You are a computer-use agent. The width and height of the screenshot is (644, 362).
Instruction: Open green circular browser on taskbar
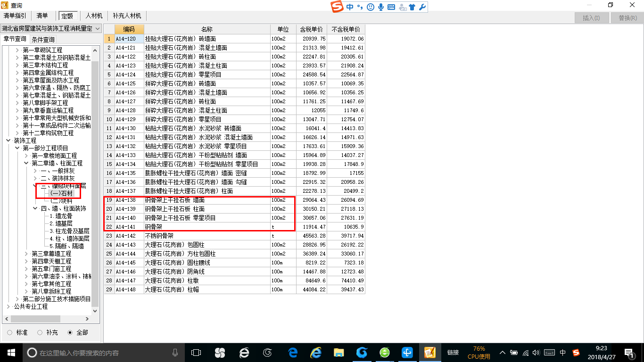pos(385,353)
